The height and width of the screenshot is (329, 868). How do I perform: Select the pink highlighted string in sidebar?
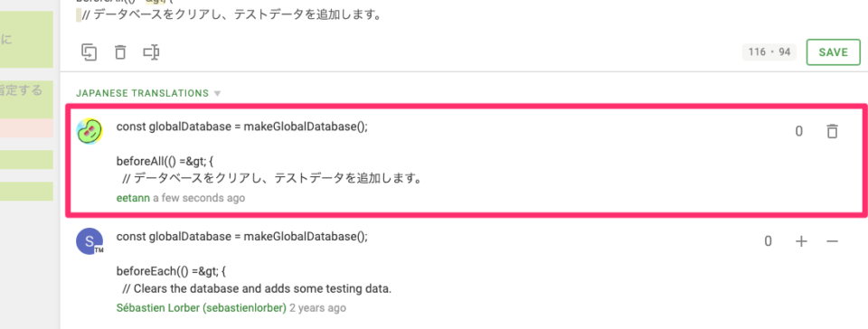click(26, 129)
